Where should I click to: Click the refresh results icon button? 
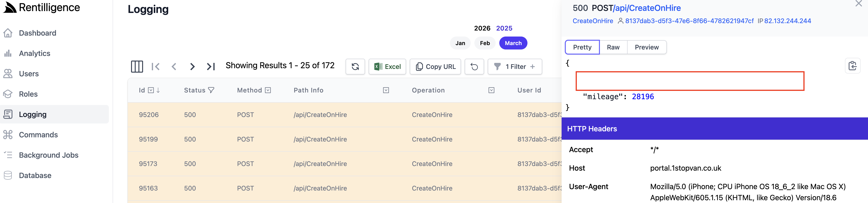coord(355,67)
